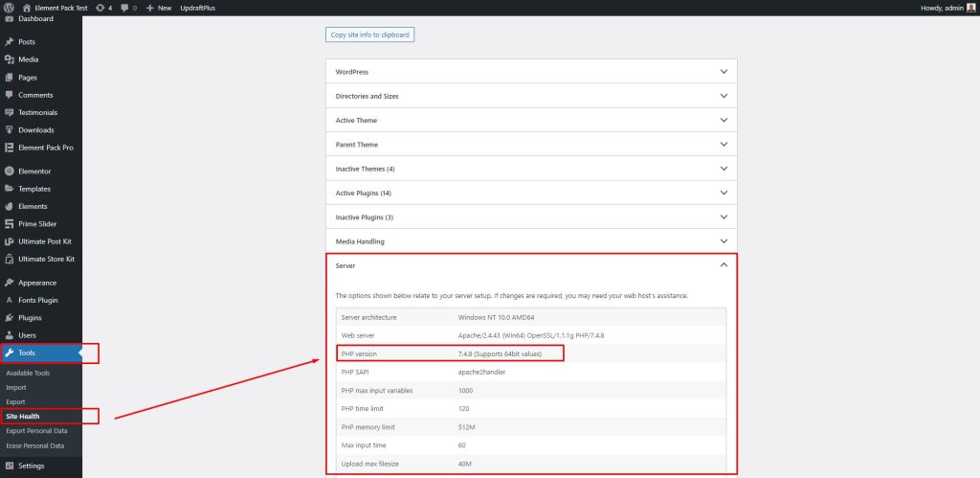This screenshot has width=980, height=478.
Task: Click the updates icon showing 4
Action: [100, 8]
